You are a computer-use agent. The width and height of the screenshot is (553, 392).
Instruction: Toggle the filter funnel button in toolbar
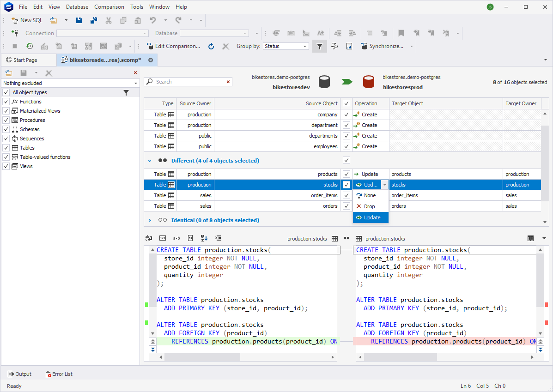(x=319, y=46)
